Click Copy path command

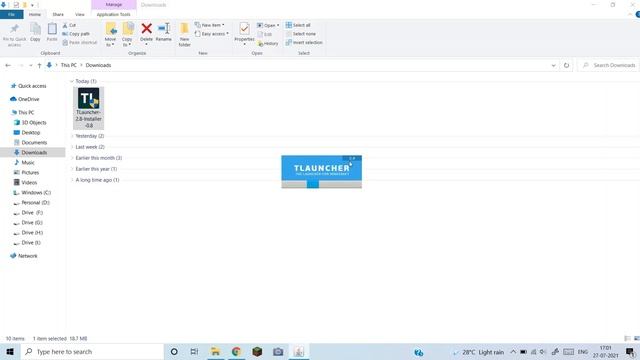[76, 34]
